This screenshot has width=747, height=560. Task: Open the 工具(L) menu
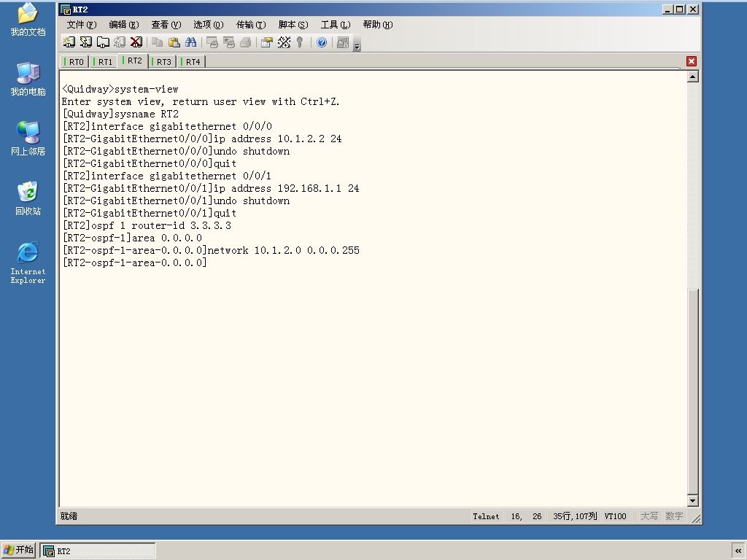(336, 25)
